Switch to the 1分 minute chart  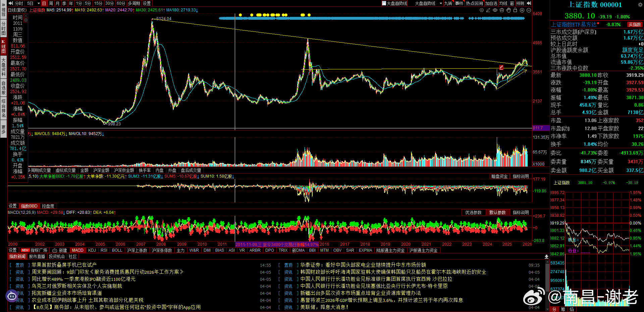tap(79, 3)
